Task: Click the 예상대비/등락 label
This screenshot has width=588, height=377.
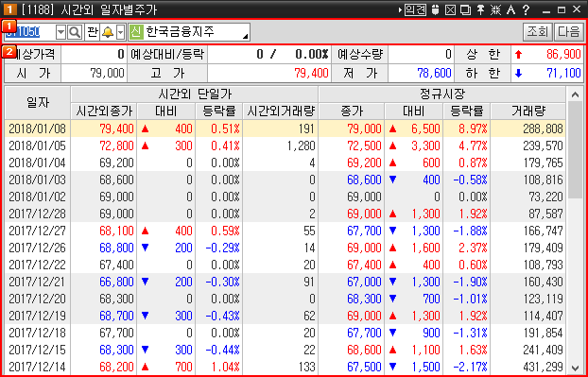Action: tap(167, 55)
